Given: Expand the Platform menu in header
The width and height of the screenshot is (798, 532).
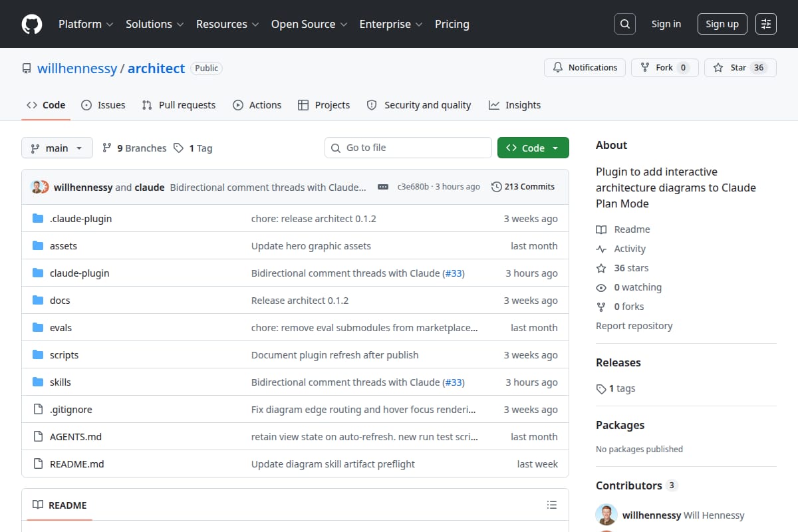Looking at the screenshot, I should click(x=86, y=24).
